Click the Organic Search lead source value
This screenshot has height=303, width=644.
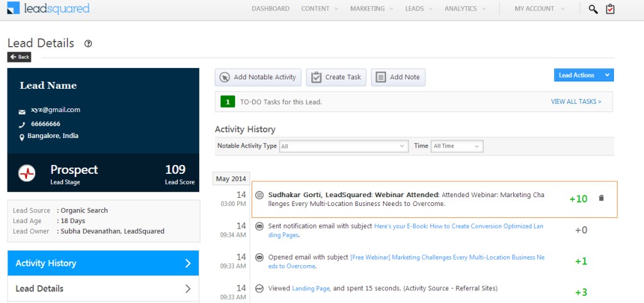[84, 210]
